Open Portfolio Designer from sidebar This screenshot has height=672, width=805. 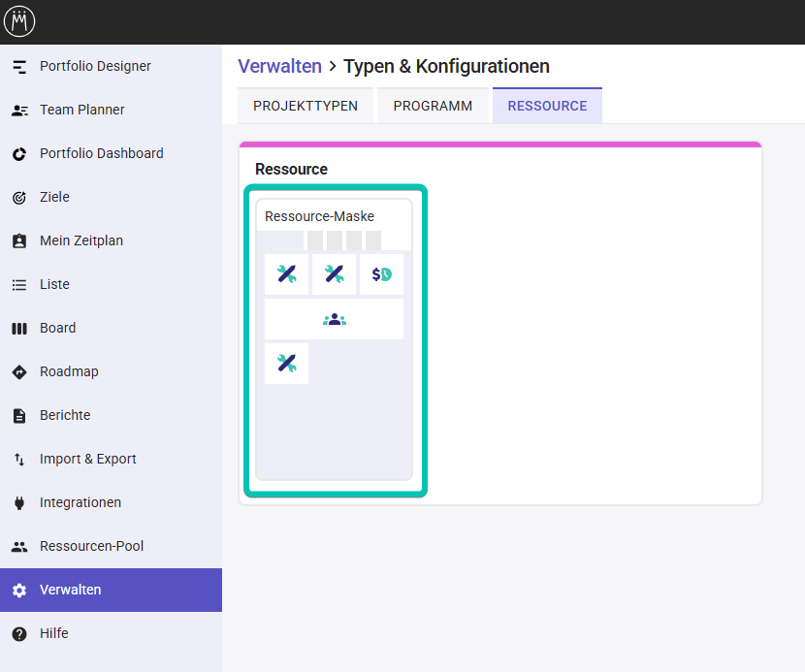click(111, 66)
